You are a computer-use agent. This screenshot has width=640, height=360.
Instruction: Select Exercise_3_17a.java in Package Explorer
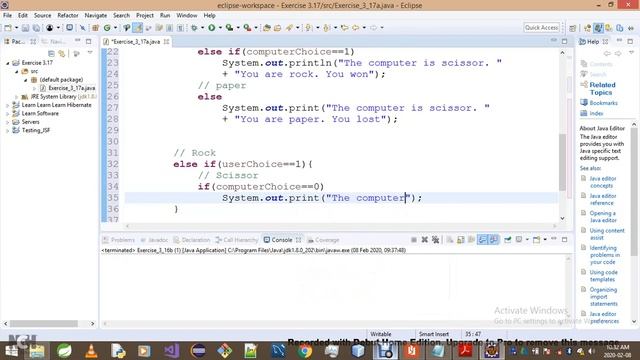pyautogui.click(x=71, y=88)
